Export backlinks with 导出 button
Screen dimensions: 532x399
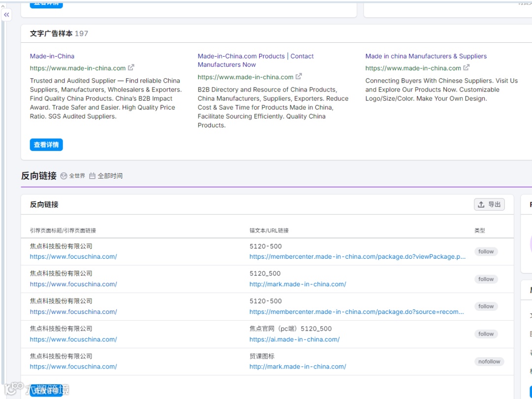pyautogui.click(x=489, y=204)
